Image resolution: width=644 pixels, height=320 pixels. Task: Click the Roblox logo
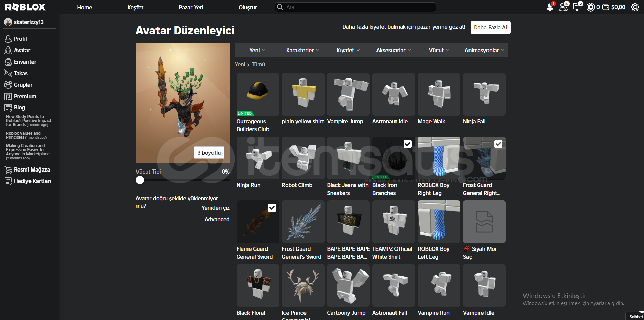point(25,7)
